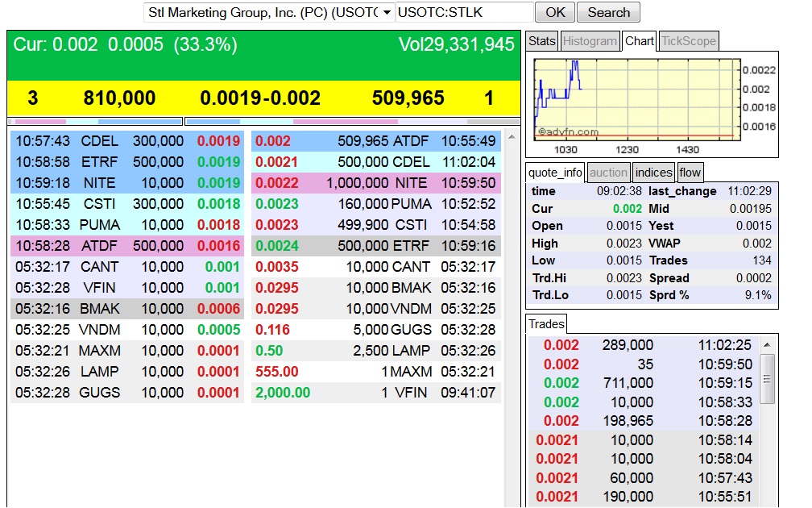
Task: Select the 35-share trade at 10:59:50
Action: point(643,364)
